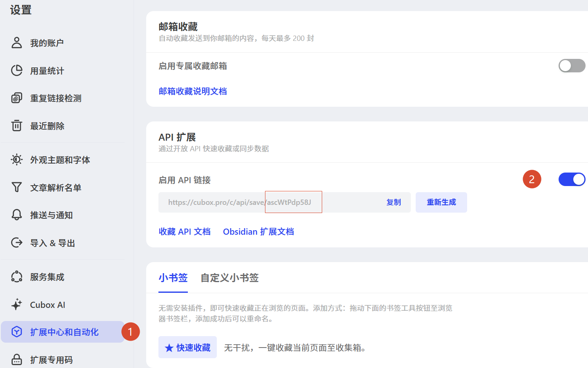588x368 pixels.
Task: Click the 邮箱收藏 section title
Action: coord(178,27)
